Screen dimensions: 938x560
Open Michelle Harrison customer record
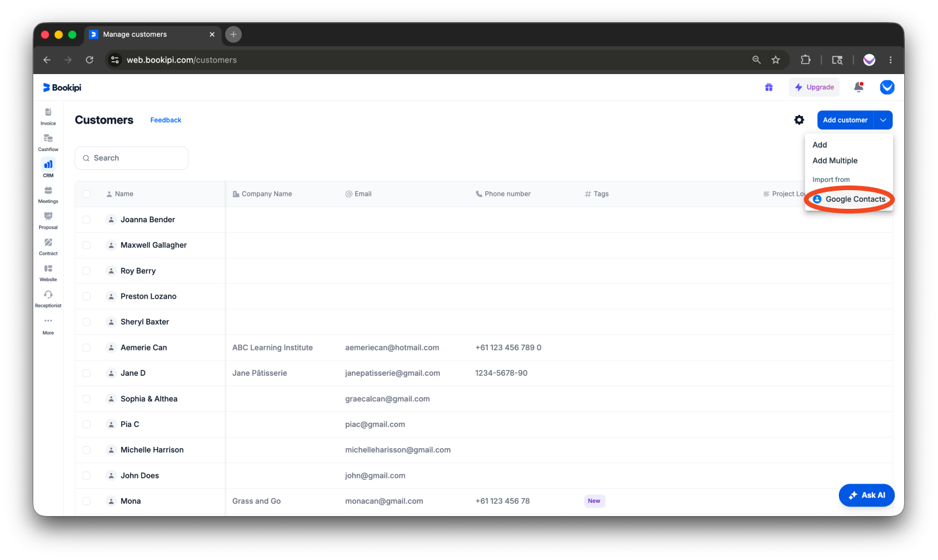tap(152, 450)
